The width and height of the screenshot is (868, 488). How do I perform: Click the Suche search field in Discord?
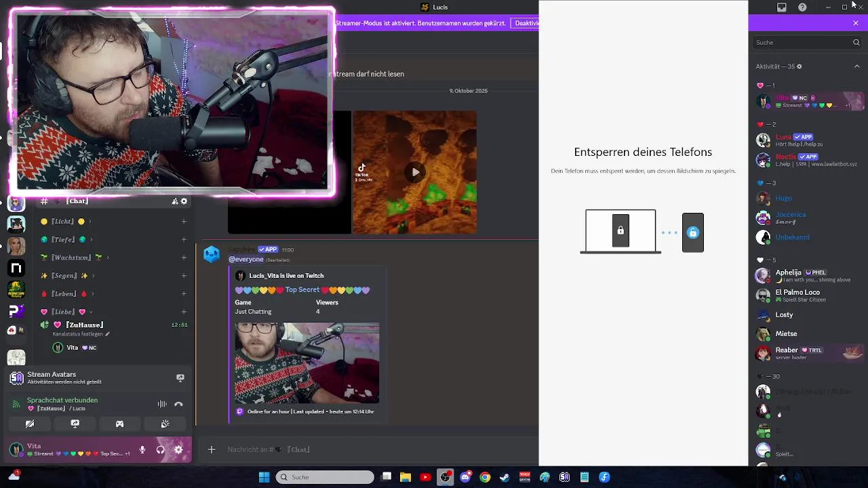(x=808, y=42)
